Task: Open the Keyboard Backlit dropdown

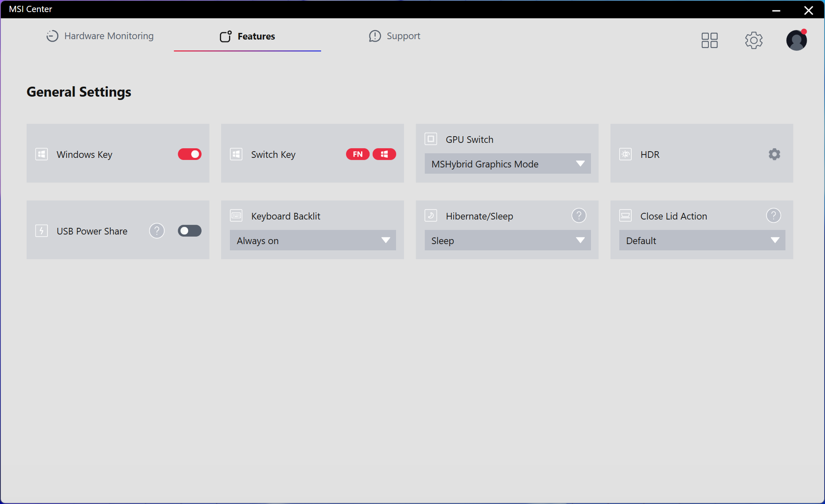Action: click(x=313, y=241)
